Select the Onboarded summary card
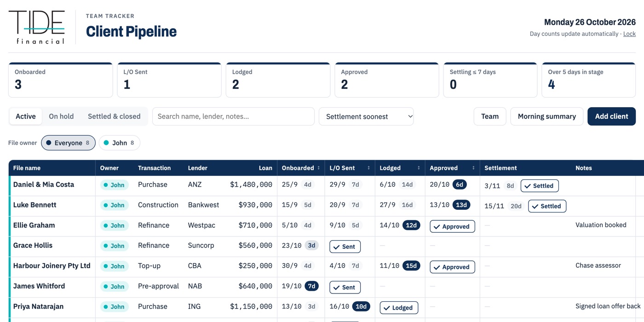The image size is (644, 322). pos(60,80)
